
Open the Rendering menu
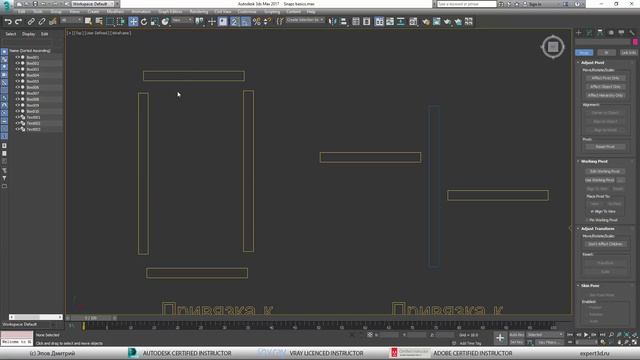point(199,12)
